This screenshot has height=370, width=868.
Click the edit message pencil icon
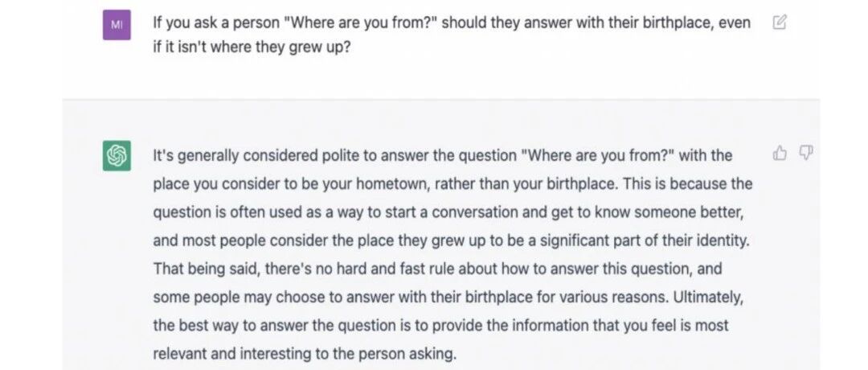tap(779, 23)
